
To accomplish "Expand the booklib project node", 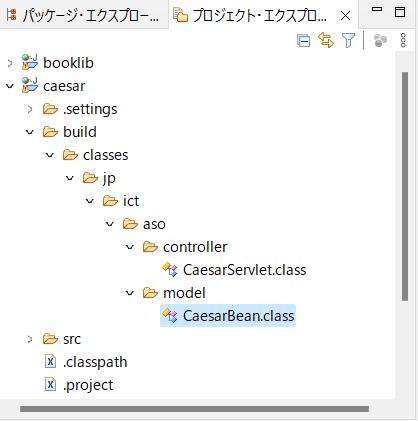I will click(x=10, y=63).
